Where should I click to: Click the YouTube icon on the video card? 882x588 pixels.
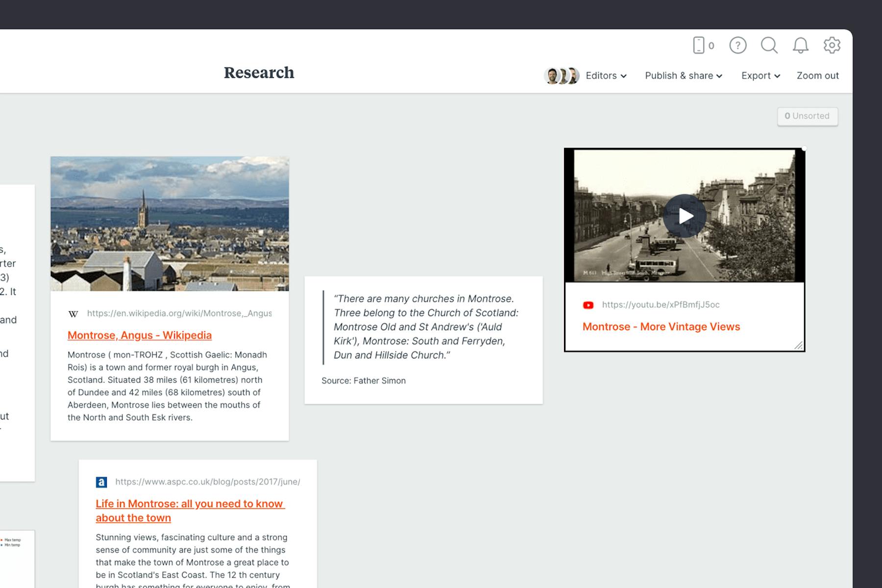tap(589, 304)
